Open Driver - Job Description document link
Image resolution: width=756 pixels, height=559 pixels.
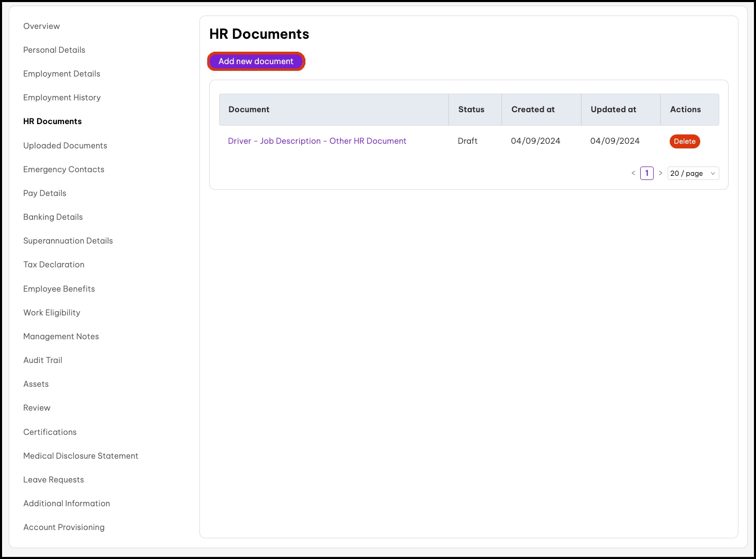coord(317,141)
